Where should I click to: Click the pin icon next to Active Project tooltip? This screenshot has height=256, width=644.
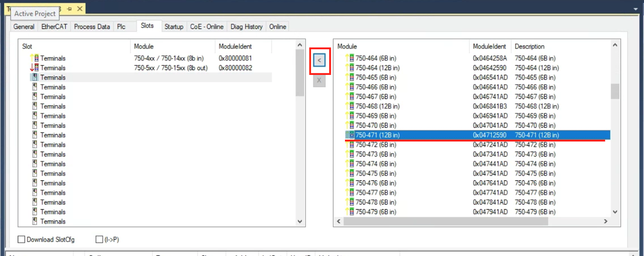69,8
